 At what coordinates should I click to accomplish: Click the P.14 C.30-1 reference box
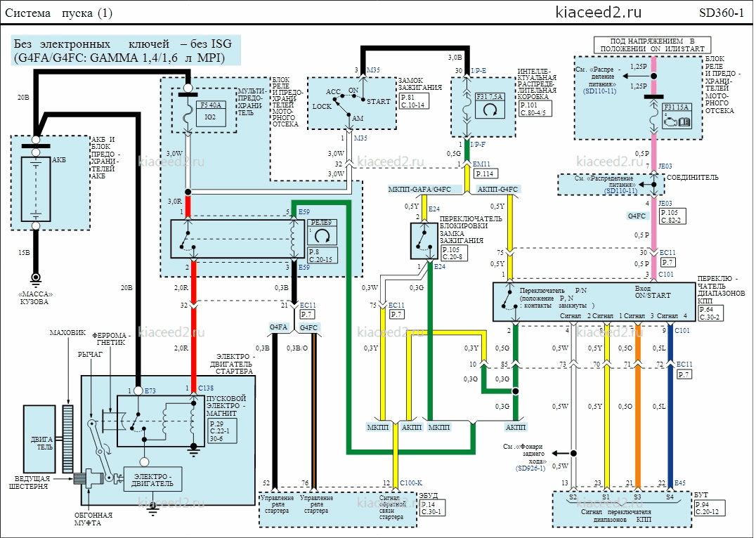point(433,508)
